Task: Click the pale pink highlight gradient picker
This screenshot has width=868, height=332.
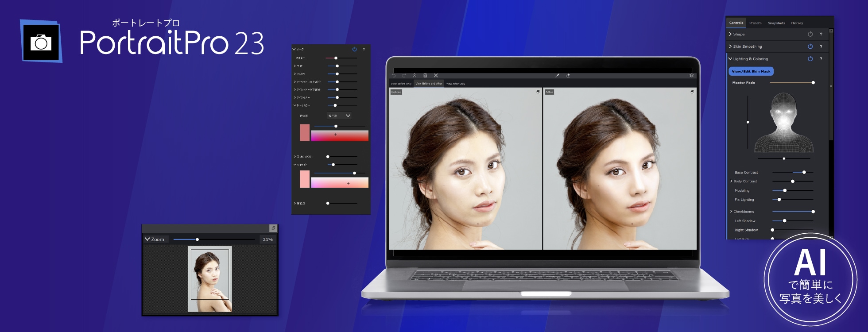Action: [340, 182]
